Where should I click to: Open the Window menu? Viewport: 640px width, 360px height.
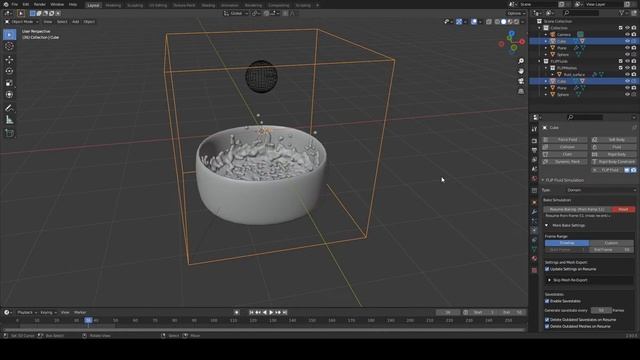point(57,4)
